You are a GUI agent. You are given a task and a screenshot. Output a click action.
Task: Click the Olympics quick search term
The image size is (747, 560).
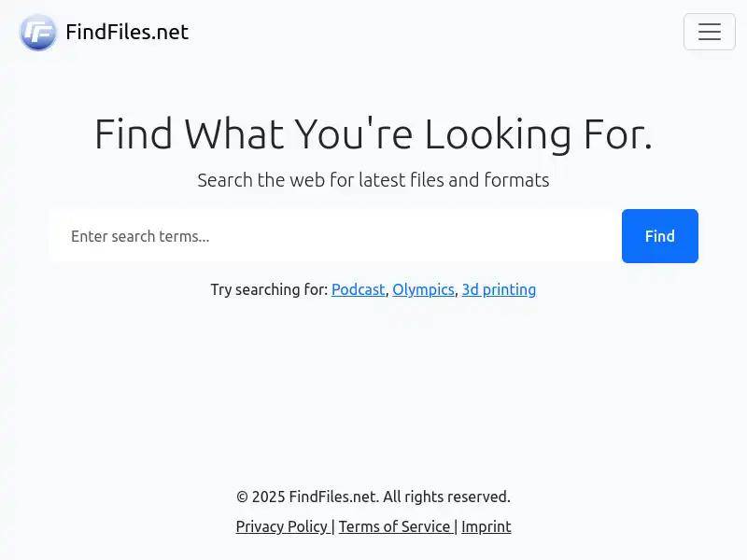pyautogui.click(x=423, y=289)
